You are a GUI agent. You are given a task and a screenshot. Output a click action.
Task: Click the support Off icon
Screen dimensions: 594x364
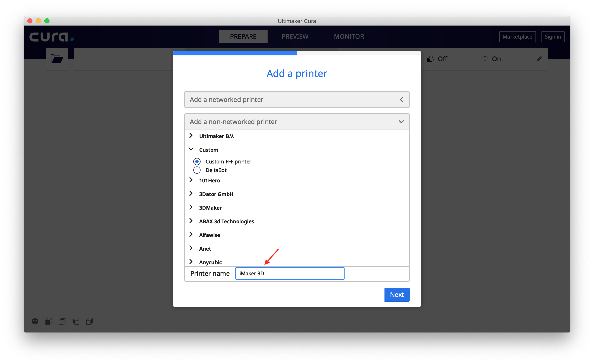pos(430,59)
